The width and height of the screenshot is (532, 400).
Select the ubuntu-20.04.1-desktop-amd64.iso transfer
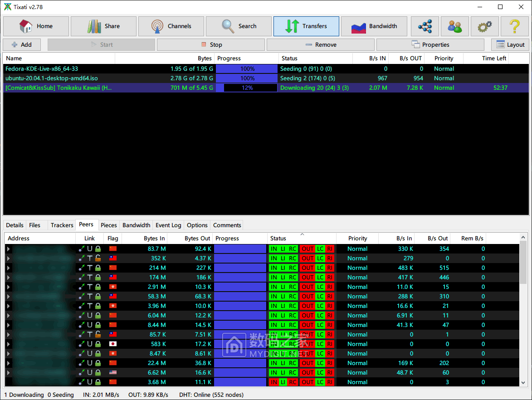(x=52, y=78)
